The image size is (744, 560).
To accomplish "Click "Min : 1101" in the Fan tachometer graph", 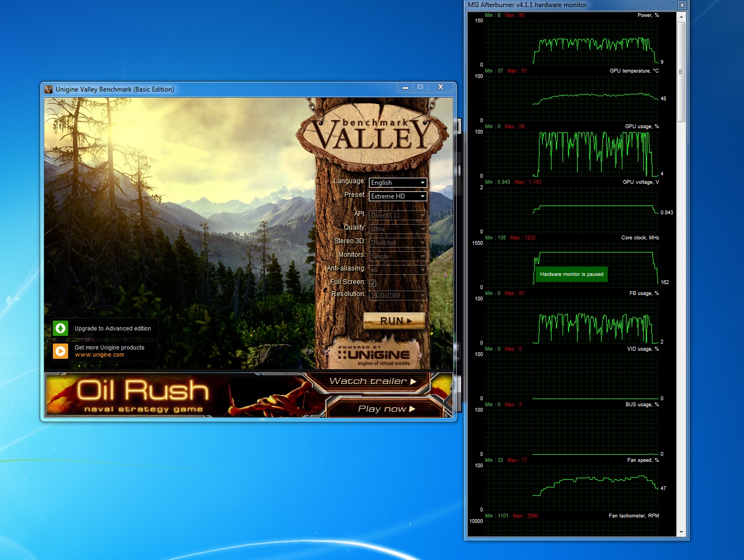I will [497, 516].
